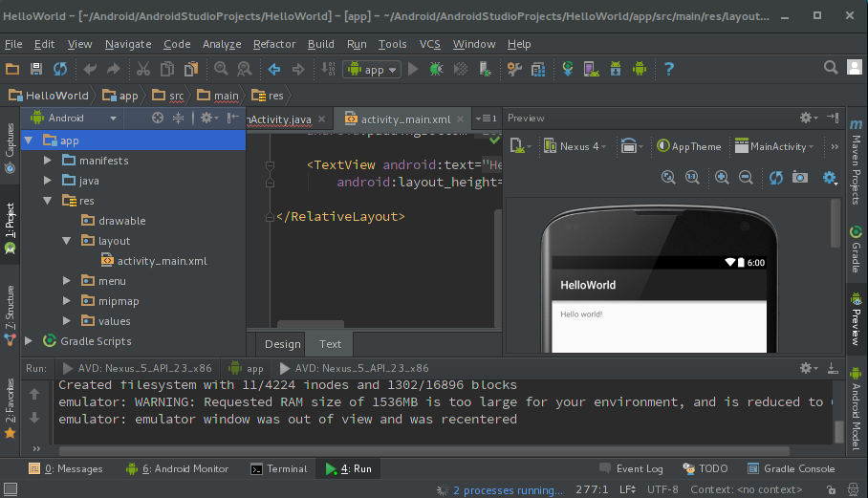Run the app with the play icon
The width and height of the screenshot is (868, 498).
point(413,69)
